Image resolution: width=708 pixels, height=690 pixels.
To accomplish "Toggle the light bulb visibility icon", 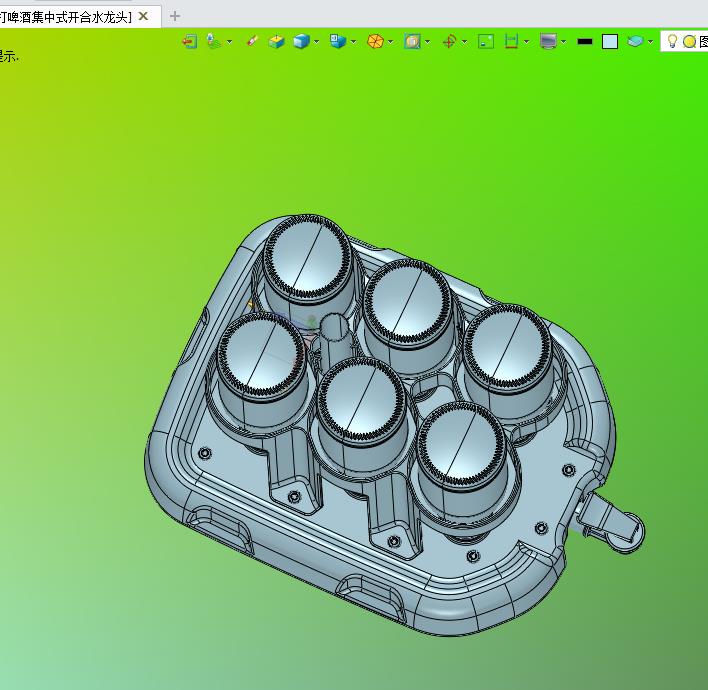I will point(672,41).
